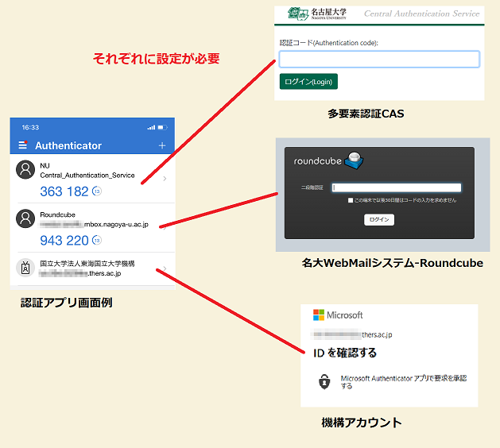Click the Authenticator lock icon in Microsoft panel
Image resolution: width=500 pixels, height=448 pixels.
pos(324,382)
